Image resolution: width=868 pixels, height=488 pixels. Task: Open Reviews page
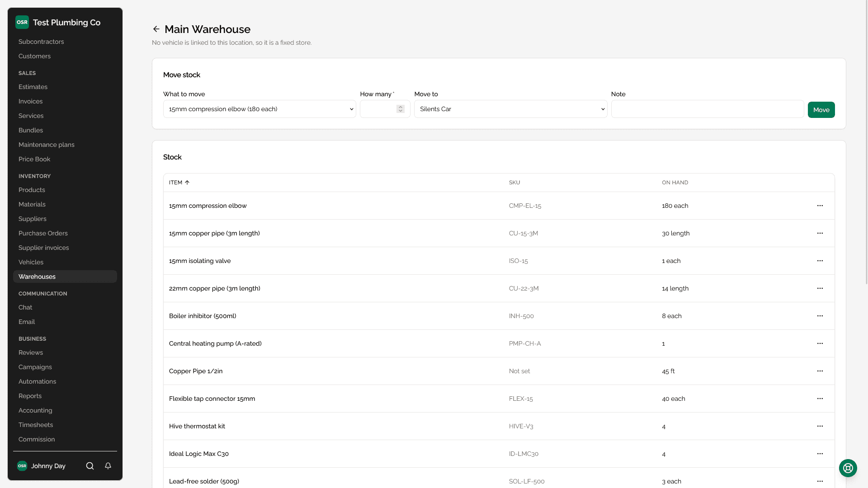[31, 352]
